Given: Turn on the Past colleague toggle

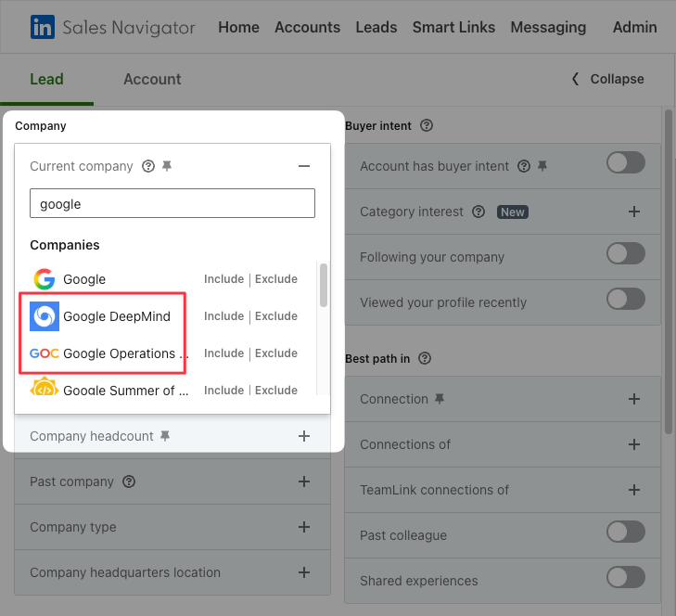Looking at the screenshot, I should coord(626,532).
